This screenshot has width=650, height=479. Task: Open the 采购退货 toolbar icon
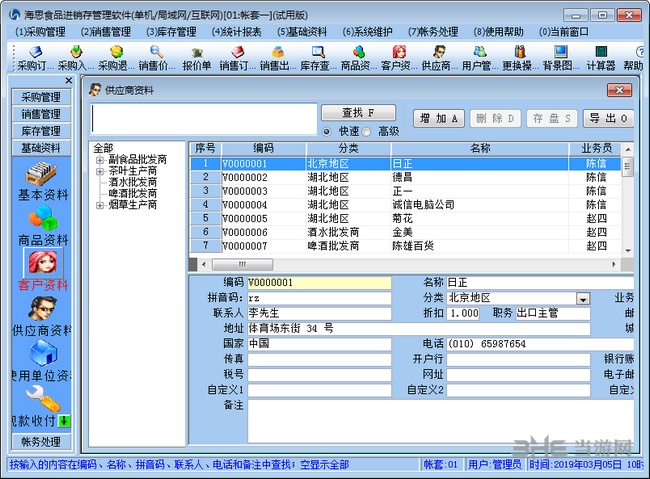coord(116,58)
